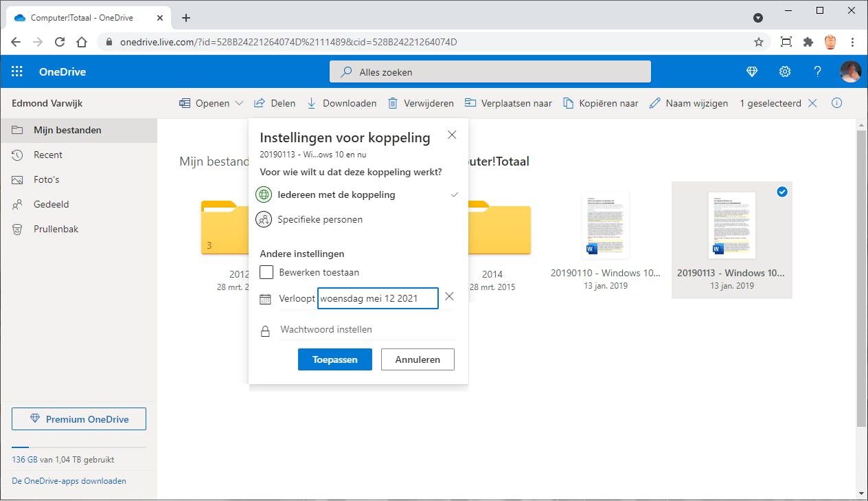
Task: Open Mijn bestanden in the sidebar
Action: click(78, 130)
